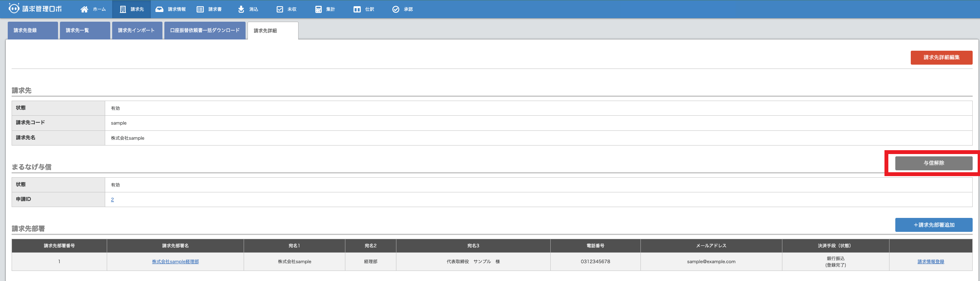Follow the 株式会社sample経理部 link
Screen dimensions: 980x281
point(175,262)
